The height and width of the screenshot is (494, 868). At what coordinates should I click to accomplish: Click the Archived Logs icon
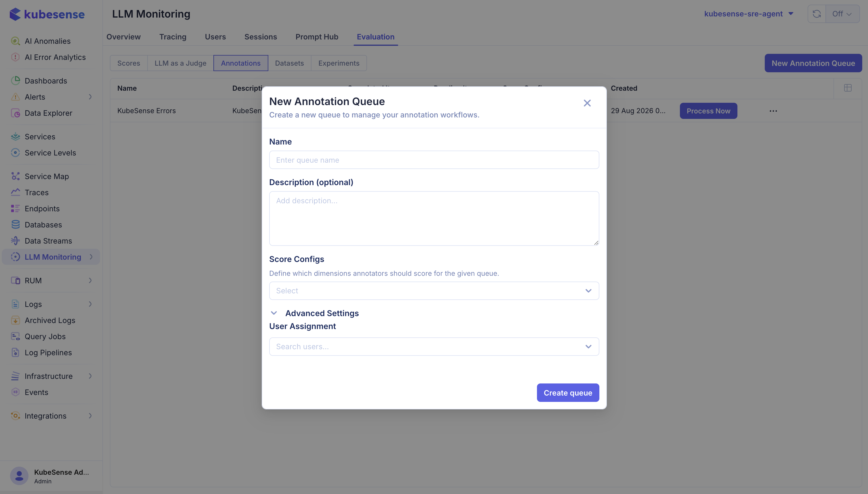click(15, 320)
